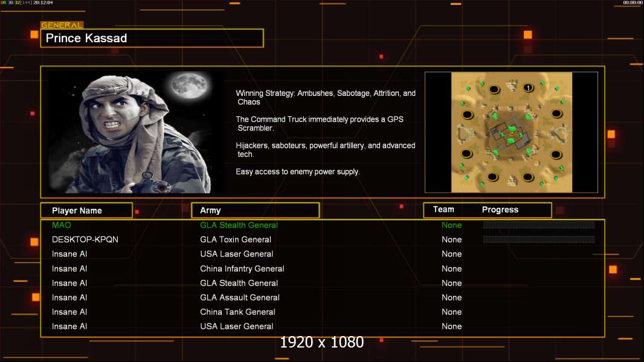Click the Team column header
Viewport: 644px width, 362px height.
click(443, 209)
